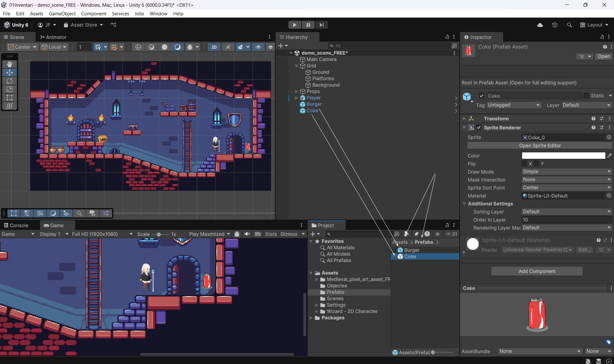
Task: Click the white Color swatch
Action: 563,156
